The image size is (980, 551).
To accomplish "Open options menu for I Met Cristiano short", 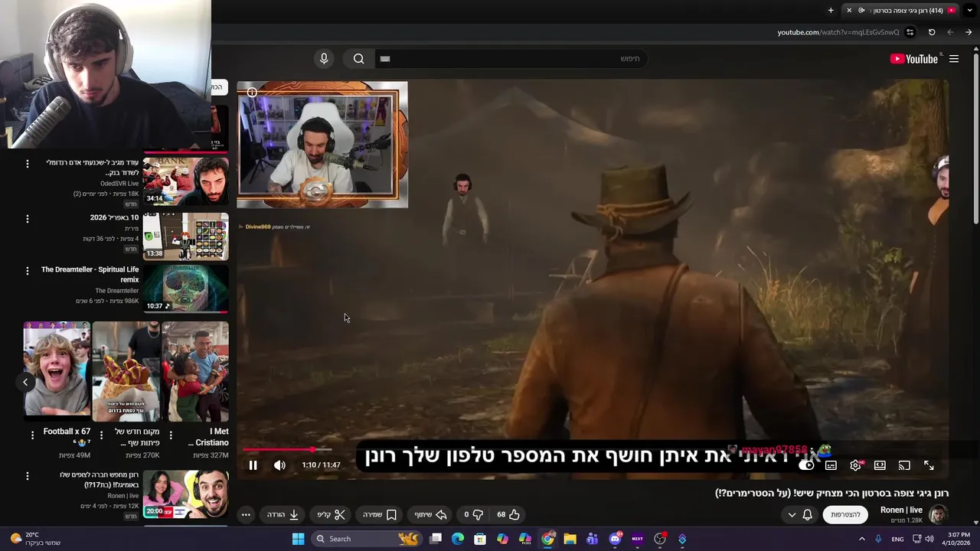I will (171, 435).
